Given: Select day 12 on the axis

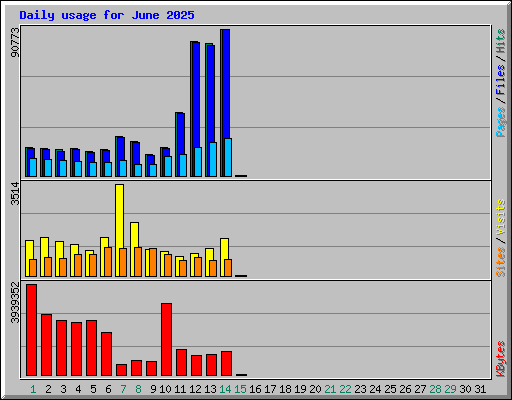Looking at the screenshot, I should [195, 389].
